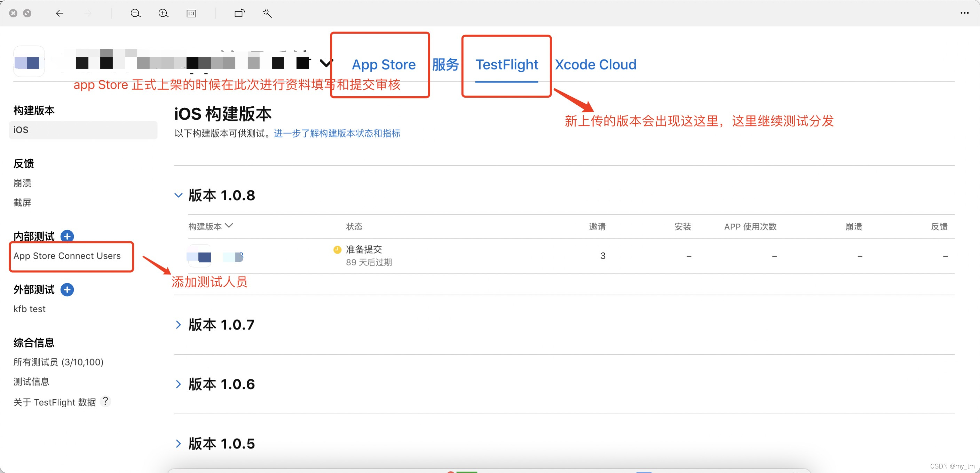The width and height of the screenshot is (980, 473).
Task: Collapse the 版本 1.0.8 section
Action: 179,195
